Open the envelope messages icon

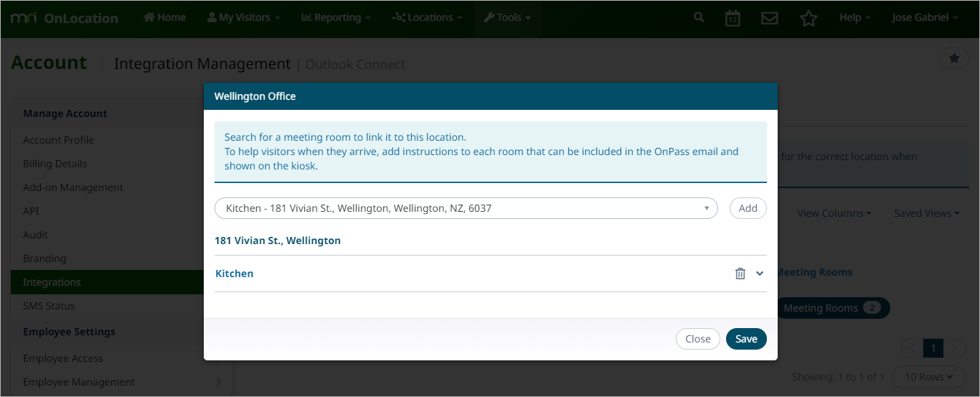[x=770, y=19]
